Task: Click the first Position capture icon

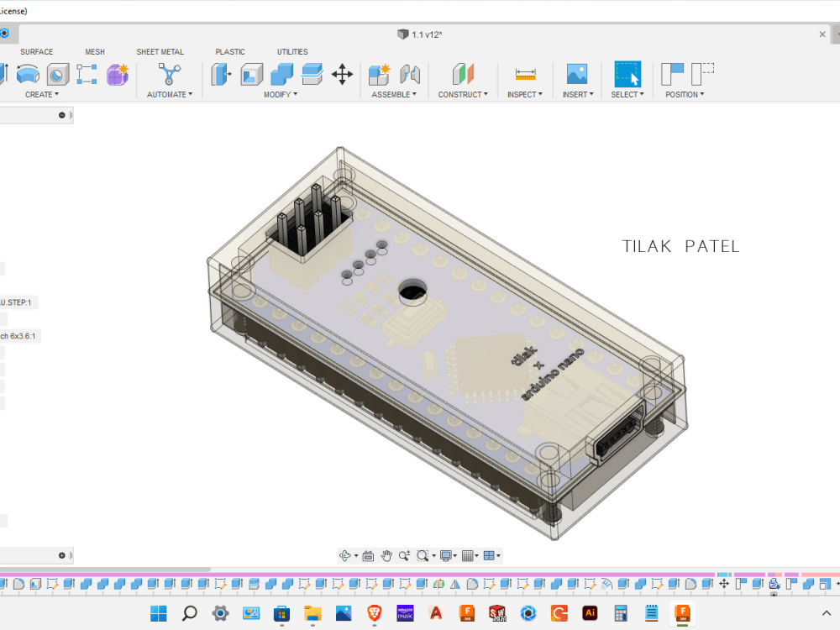Action: point(672,74)
